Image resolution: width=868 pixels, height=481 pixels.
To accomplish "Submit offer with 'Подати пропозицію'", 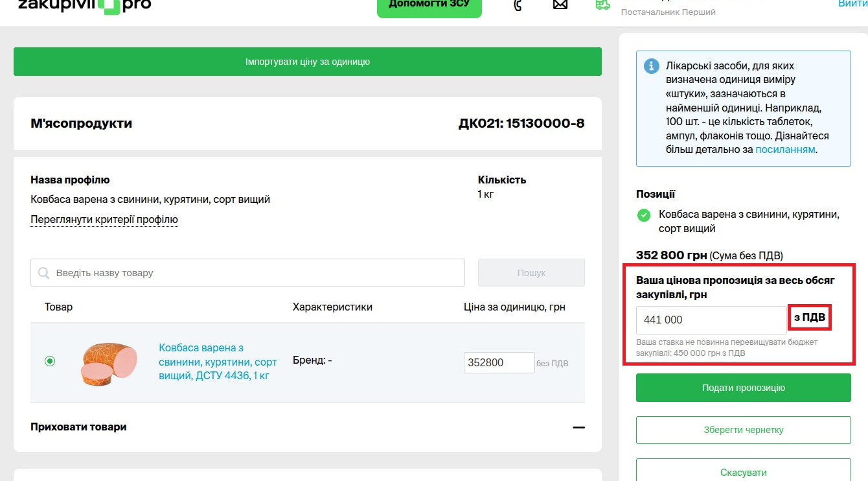I will coord(743,388).
